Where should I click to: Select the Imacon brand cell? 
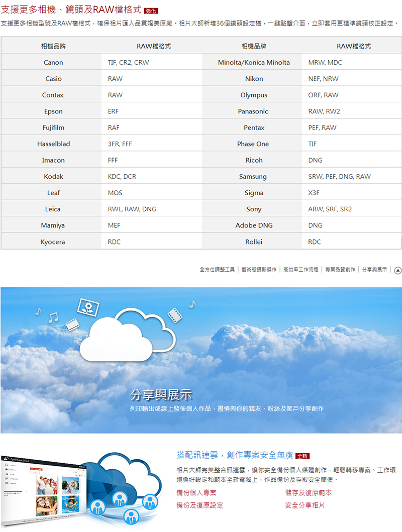pos(51,160)
